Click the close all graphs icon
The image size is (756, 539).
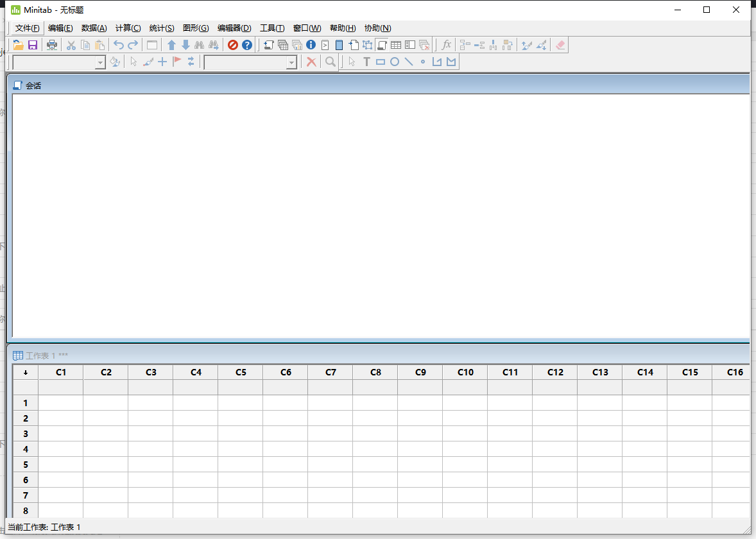[424, 45]
